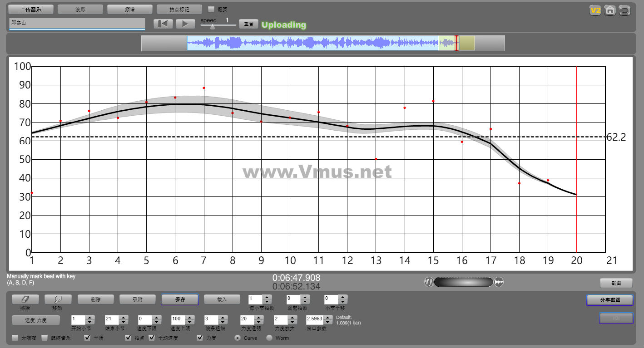Viewport: 644px width, 348px height.
Task: Click the sparse waveform icon right of zoom bar
Action: 499,282
